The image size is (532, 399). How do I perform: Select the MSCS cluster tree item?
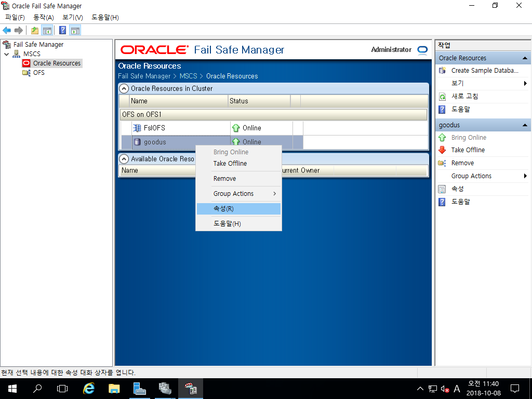[32, 54]
